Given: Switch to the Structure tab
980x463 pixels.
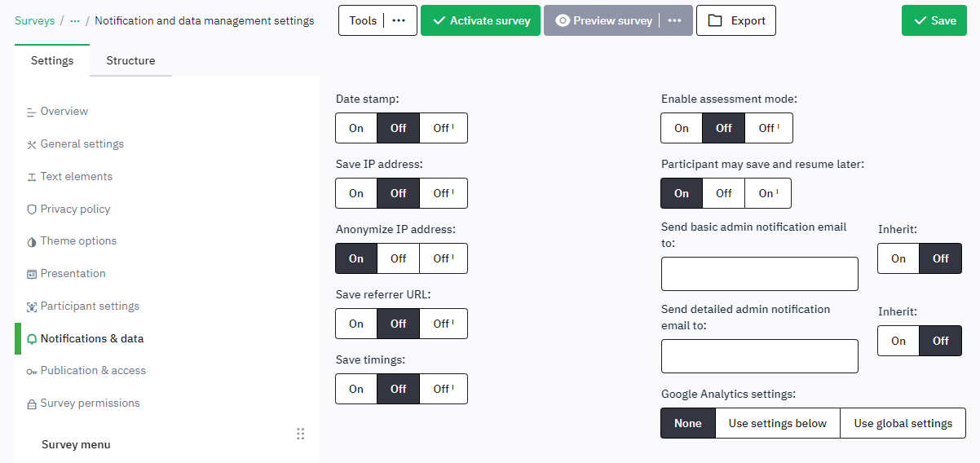Looking at the screenshot, I should pyautogui.click(x=130, y=60).
